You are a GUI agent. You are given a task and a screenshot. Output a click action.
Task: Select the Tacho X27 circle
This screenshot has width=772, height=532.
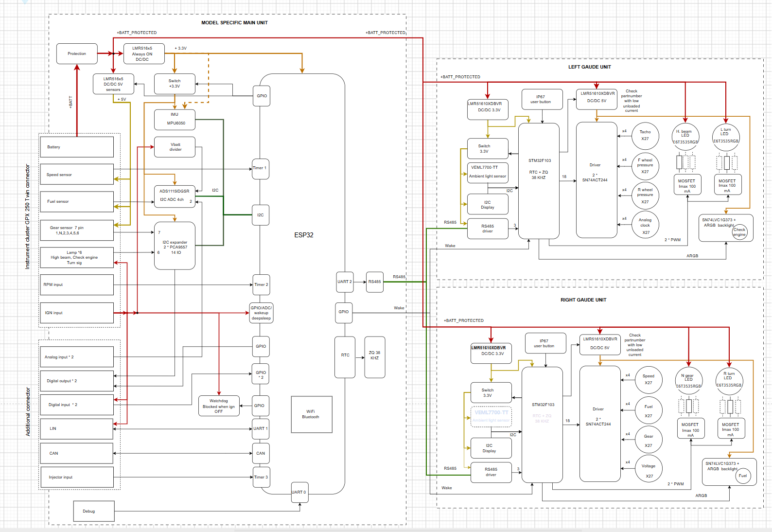click(645, 136)
